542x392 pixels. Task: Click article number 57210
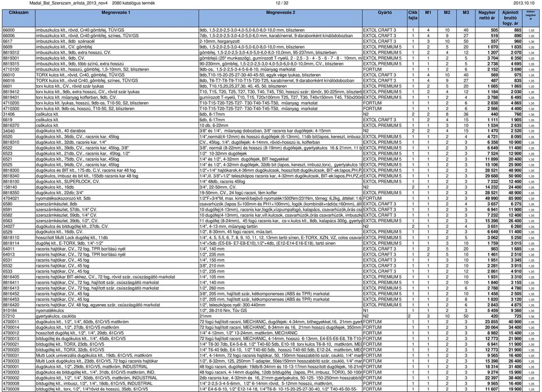click(9, 316)
